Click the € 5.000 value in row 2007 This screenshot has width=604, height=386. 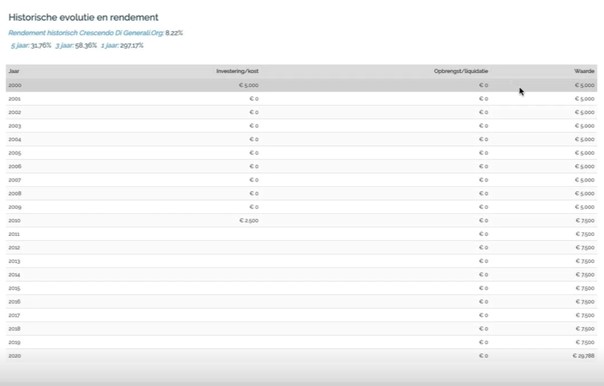(x=585, y=180)
